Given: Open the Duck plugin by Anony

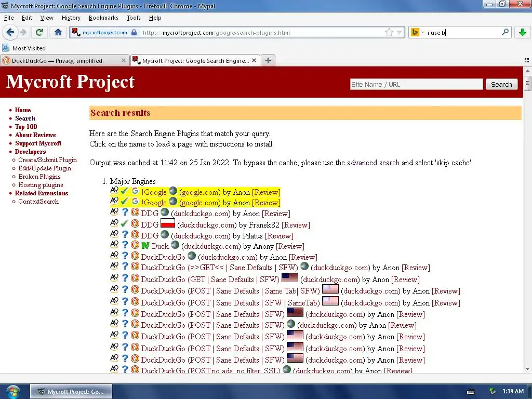Looking at the screenshot, I should click(160, 246).
